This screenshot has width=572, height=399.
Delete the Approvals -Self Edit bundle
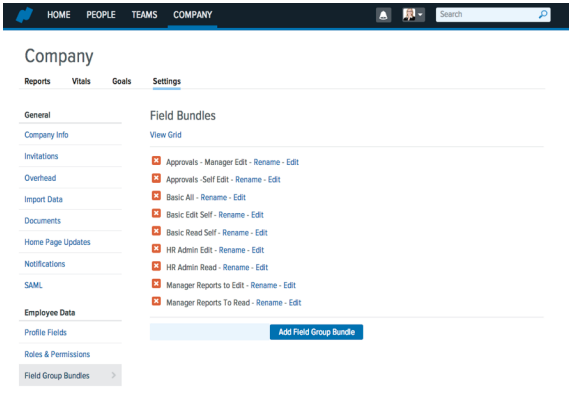coord(156,178)
